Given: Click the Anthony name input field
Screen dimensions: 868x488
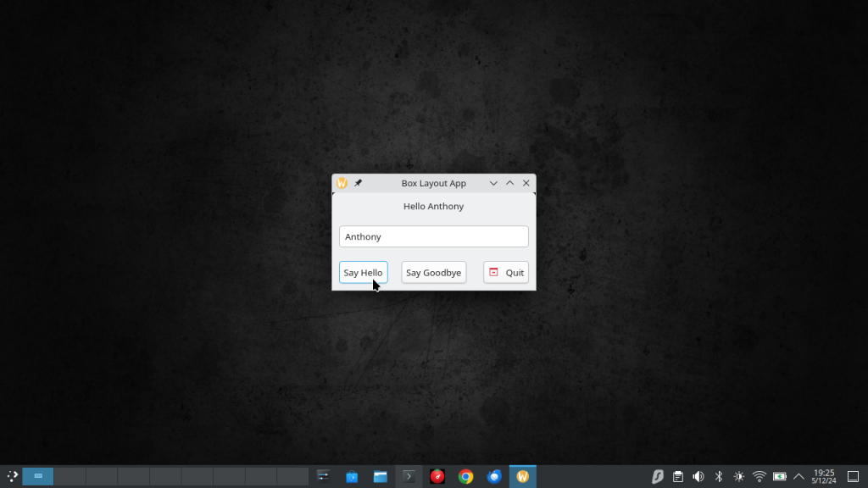Looking at the screenshot, I should (433, 236).
